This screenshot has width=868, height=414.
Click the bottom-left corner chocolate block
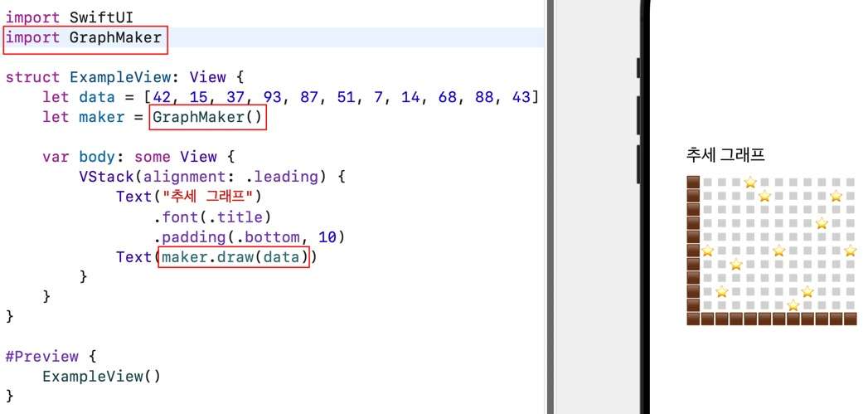click(694, 319)
